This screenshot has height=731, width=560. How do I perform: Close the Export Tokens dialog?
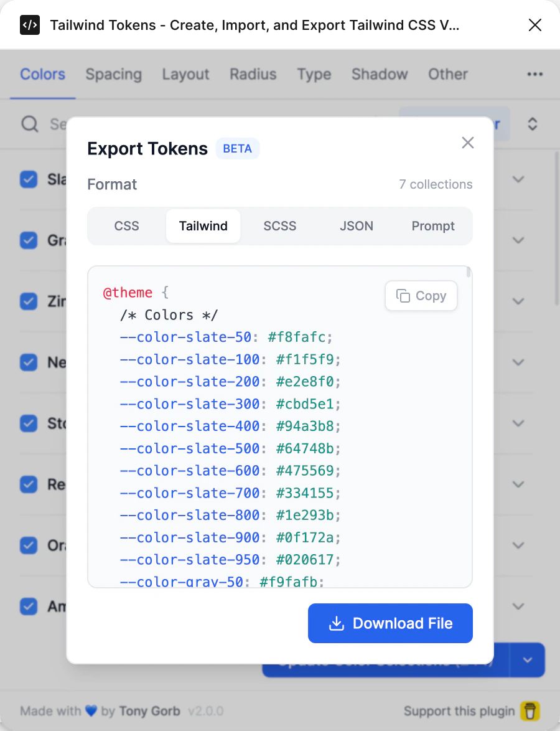468,143
